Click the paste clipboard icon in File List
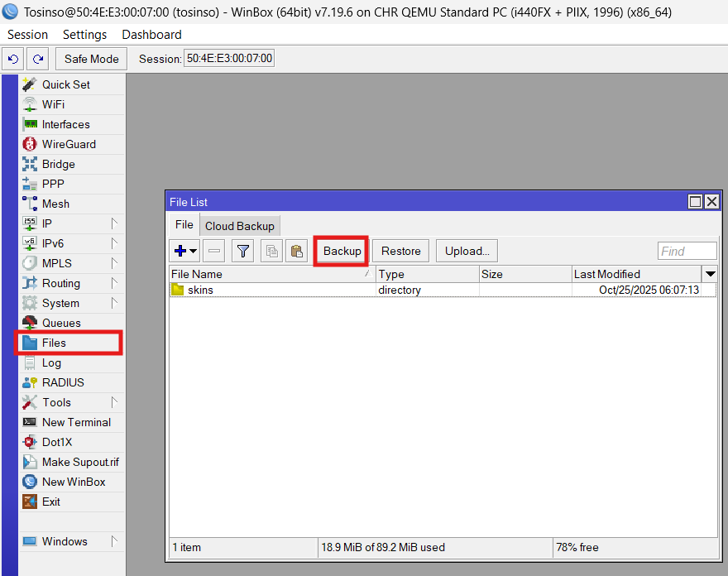The height and width of the screenshot is (576, 728). (x=297, y=251)
